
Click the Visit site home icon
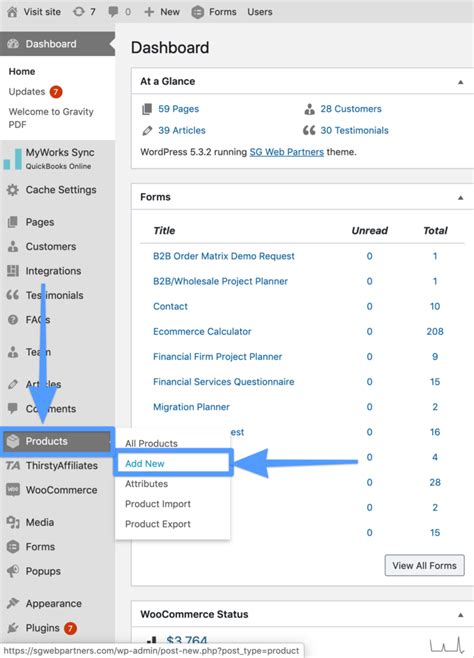[x=12, y=12]
